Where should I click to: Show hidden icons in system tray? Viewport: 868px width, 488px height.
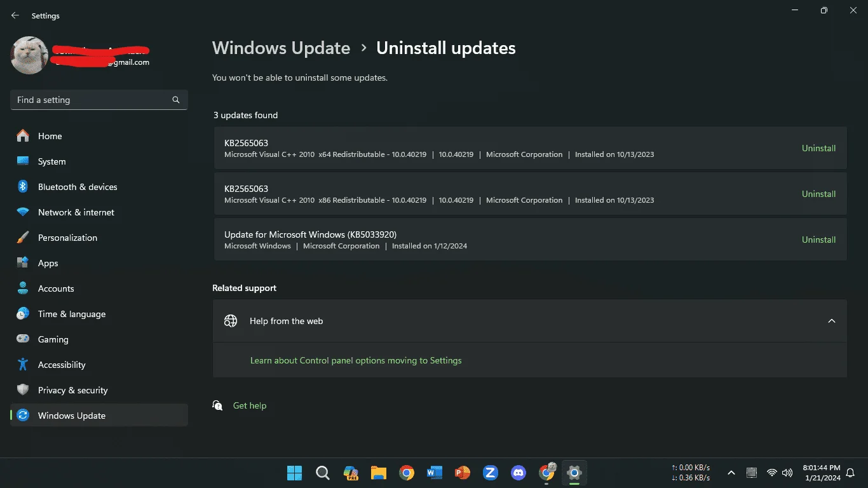coord(731,473)
